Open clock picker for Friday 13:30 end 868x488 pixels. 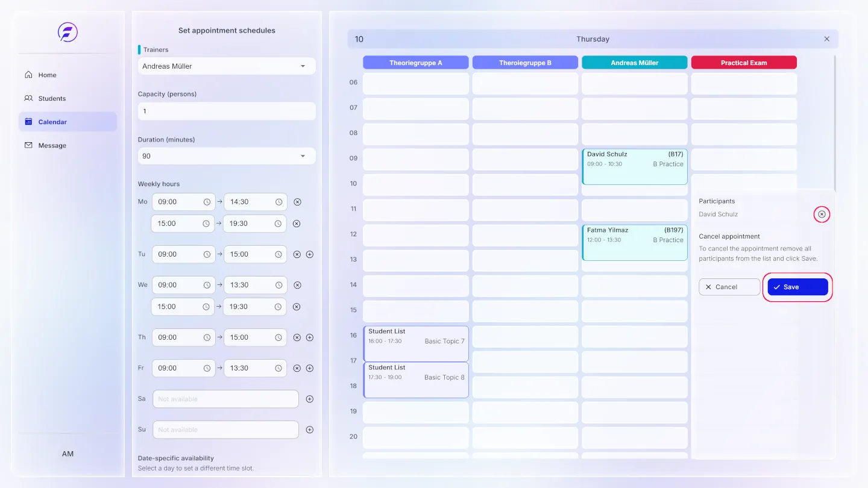click(278, 368)
